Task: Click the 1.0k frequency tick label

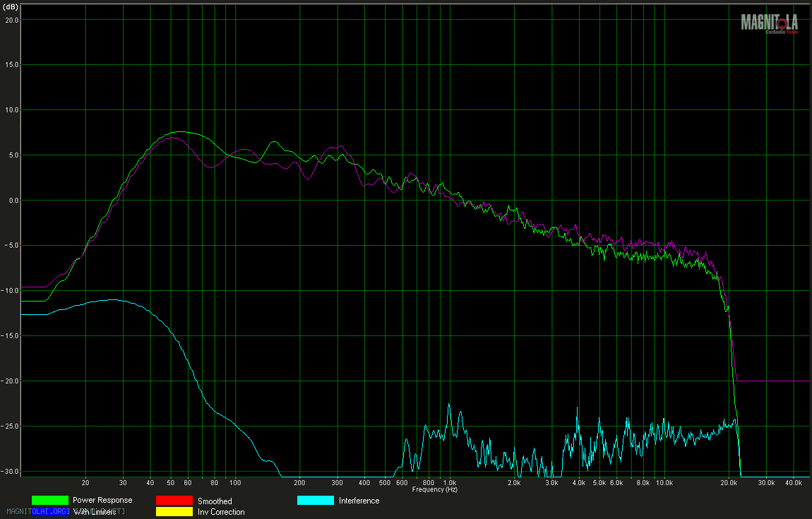Action: pos(449,483)
